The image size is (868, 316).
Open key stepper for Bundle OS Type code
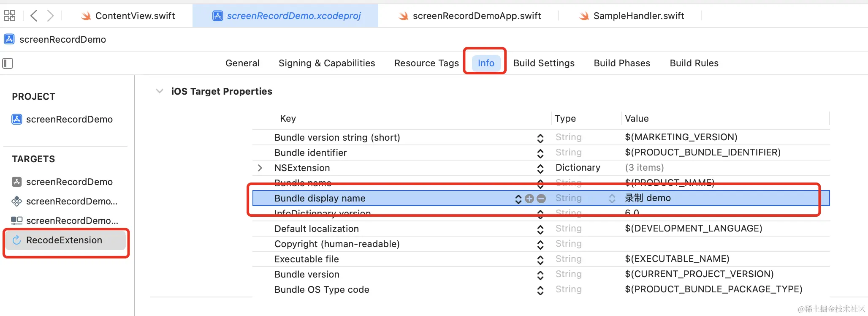[540, 290]
